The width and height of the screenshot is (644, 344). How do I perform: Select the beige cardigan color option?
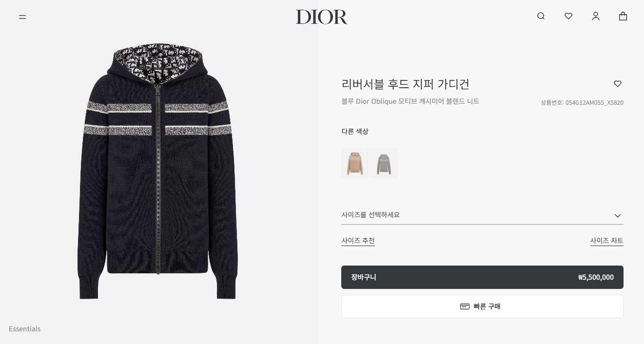click(355, 163)
